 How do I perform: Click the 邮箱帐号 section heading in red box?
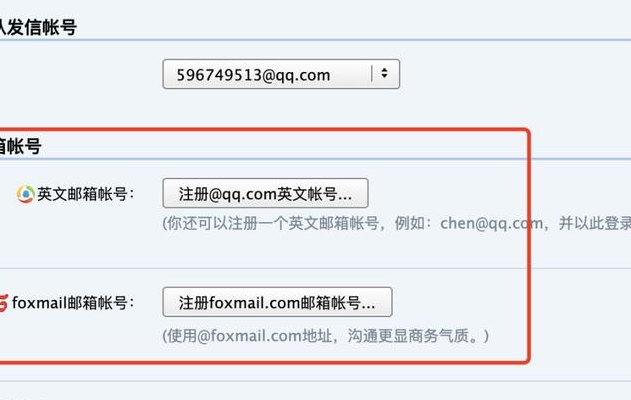(x=21, y=146)
